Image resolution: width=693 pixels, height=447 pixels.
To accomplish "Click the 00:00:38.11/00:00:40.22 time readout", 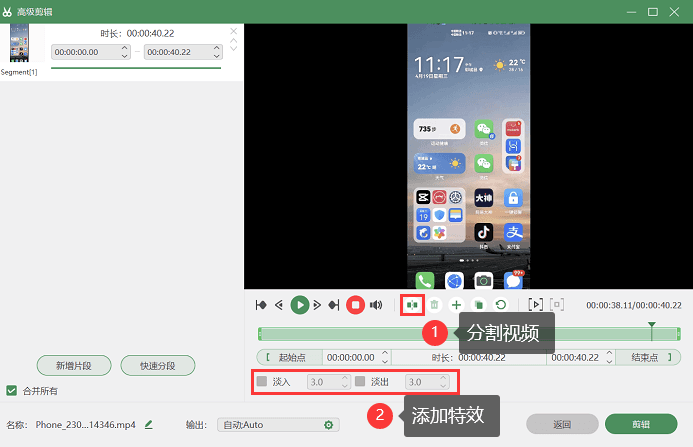I will tap(633, 305).
